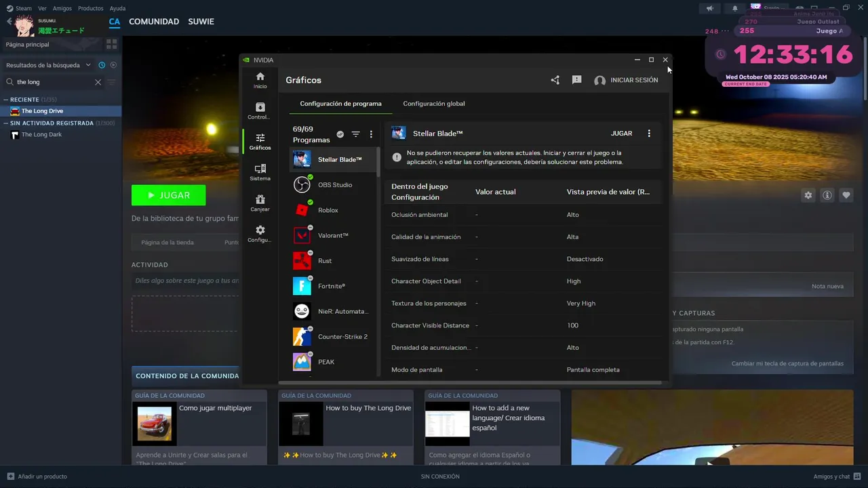
Task: Select the Gráficos sidebar icon
Action: [x=260, y=142]
